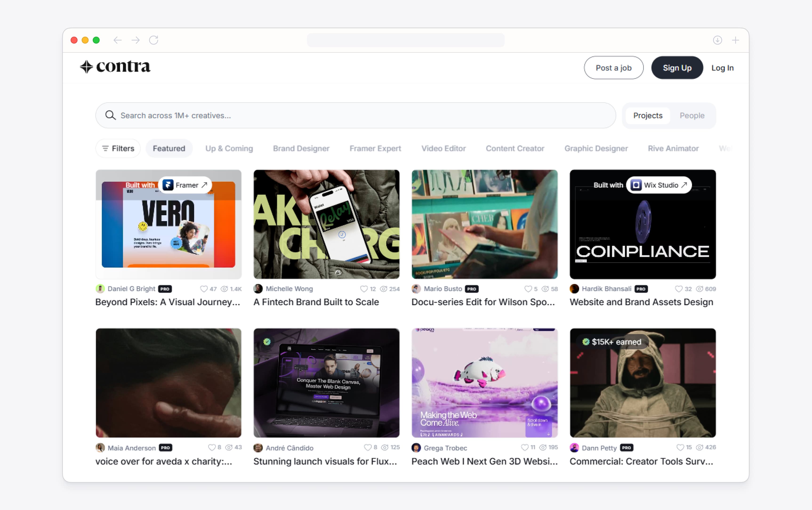This screenshot has height=510, width=812.
Task: Open Daniel G Bright's profile name
Action: point(132,289)
